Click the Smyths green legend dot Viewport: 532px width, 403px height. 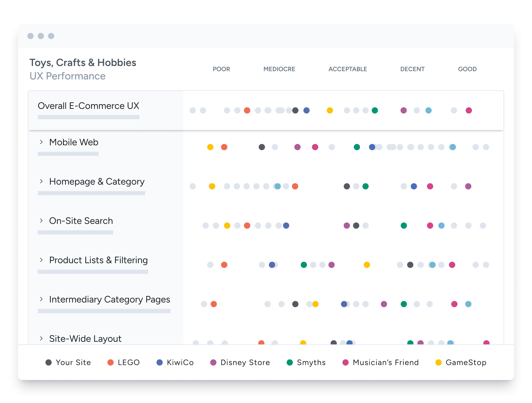290,362
